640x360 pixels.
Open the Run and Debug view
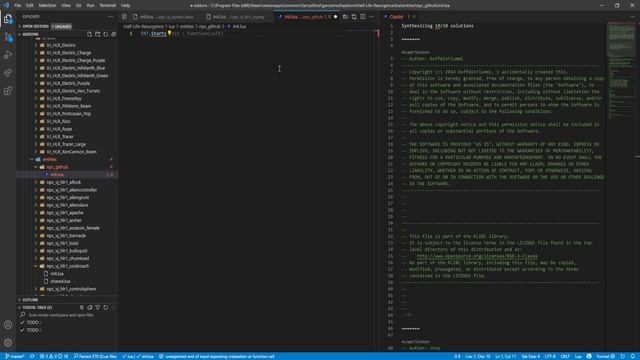tap(8, 55)
